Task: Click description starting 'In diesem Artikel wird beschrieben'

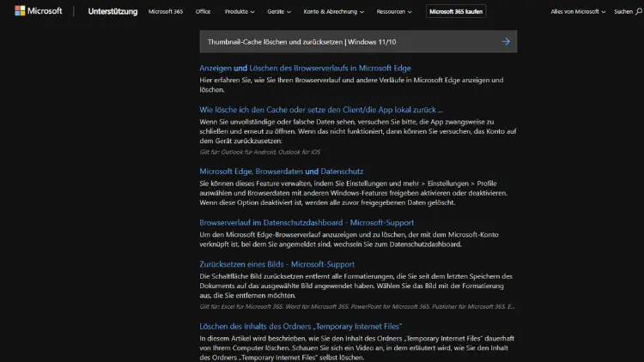Action: (357, 347)
